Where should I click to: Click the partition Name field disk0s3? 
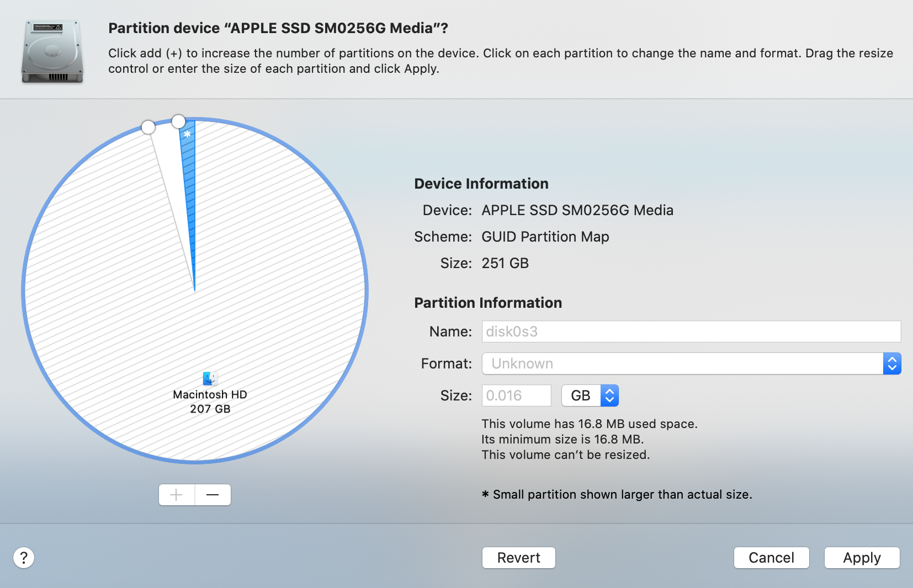coord(691,332)
